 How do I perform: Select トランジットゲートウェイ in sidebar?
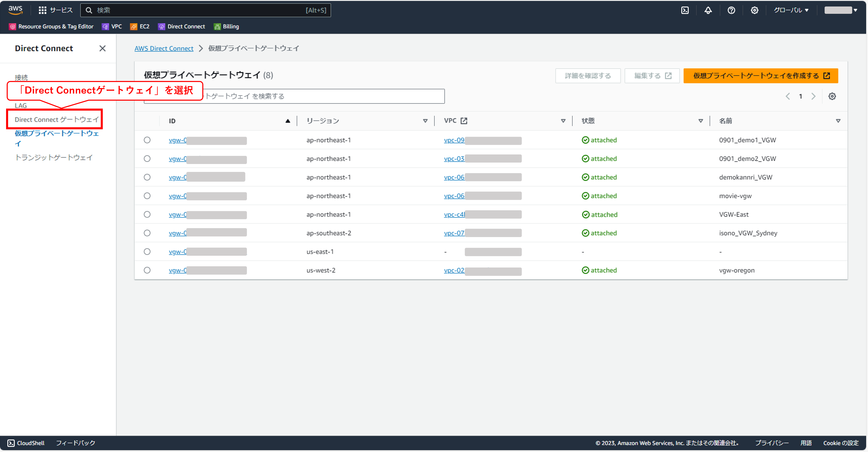(x=54, y=157)
